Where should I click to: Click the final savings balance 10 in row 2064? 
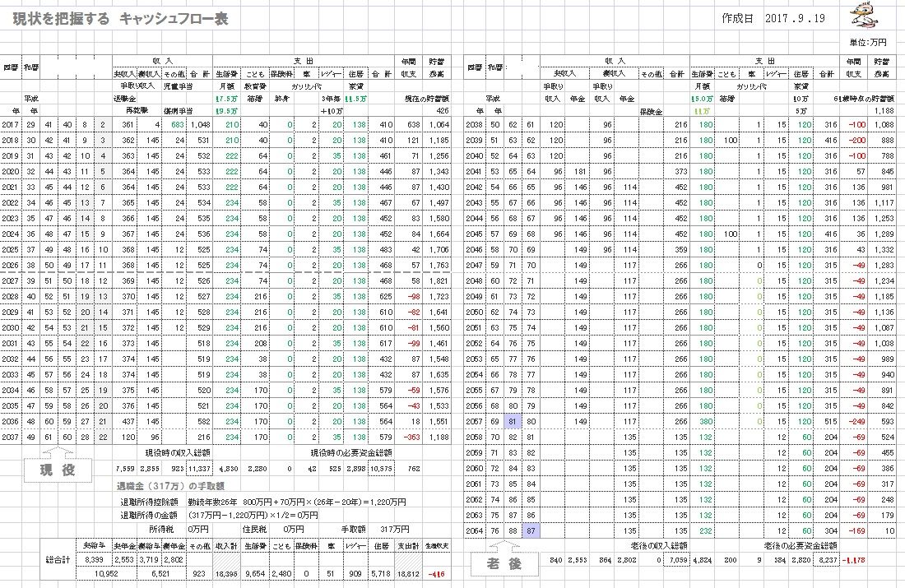889,531
